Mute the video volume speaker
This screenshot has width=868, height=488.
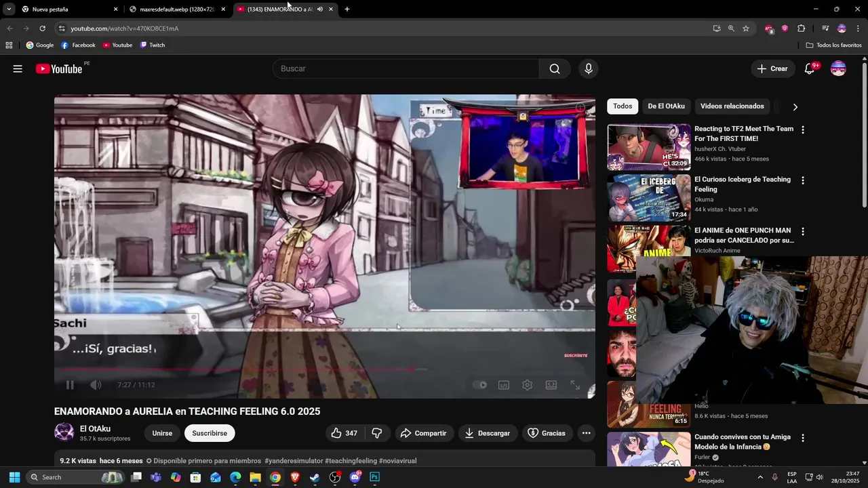[x=96, y=385]
